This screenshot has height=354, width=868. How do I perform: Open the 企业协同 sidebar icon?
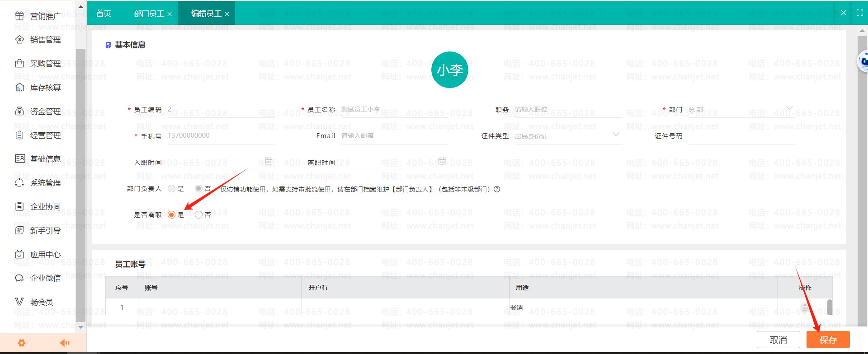[19, 206]
